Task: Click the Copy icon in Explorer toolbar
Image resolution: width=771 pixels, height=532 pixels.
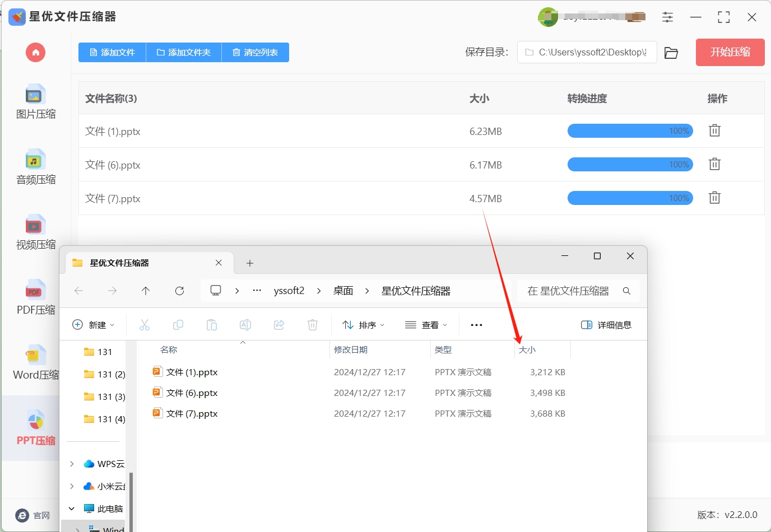Action: click(x=178, y=325)
